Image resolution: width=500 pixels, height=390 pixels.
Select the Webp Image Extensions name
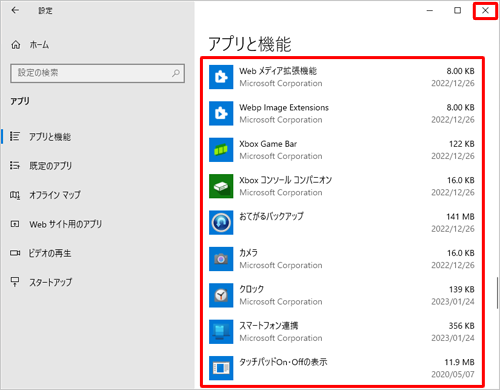coord(284,108)
